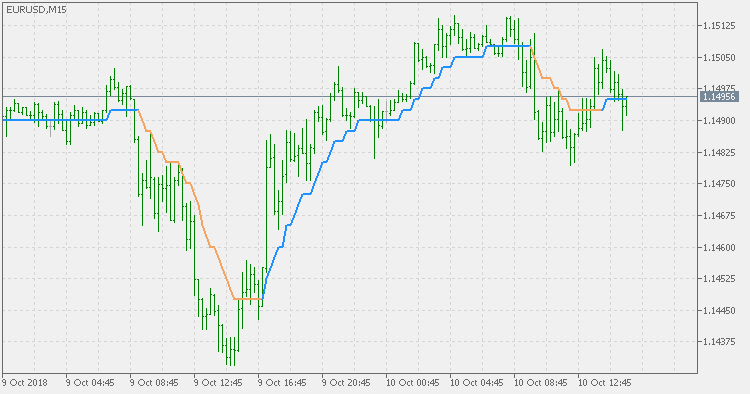Click the 9 Oct 12:45 time label
Screen dimensions: 750x394
(x=218, y=383)
